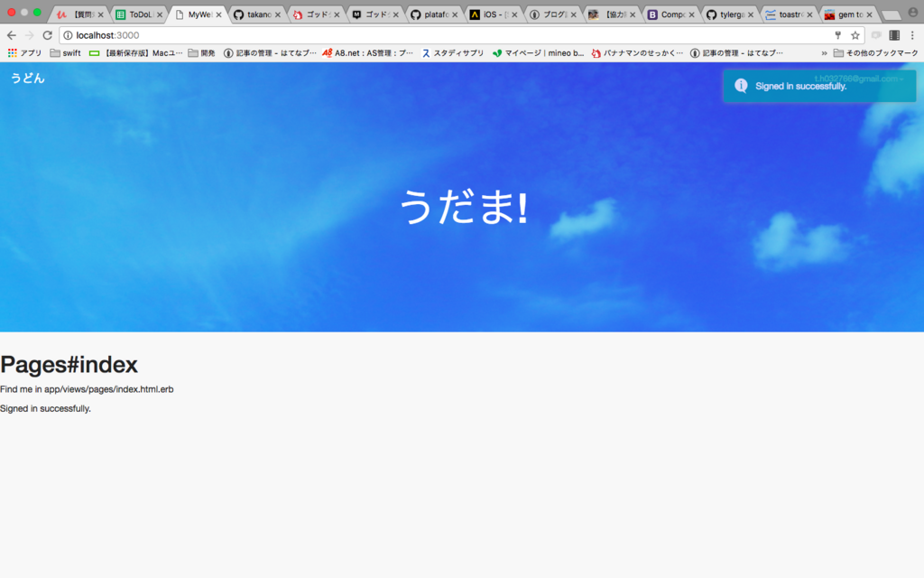The height and width of the screenshot is (578, 924).
Task: Open the A8.net bookmark
Action: point(368,53)
